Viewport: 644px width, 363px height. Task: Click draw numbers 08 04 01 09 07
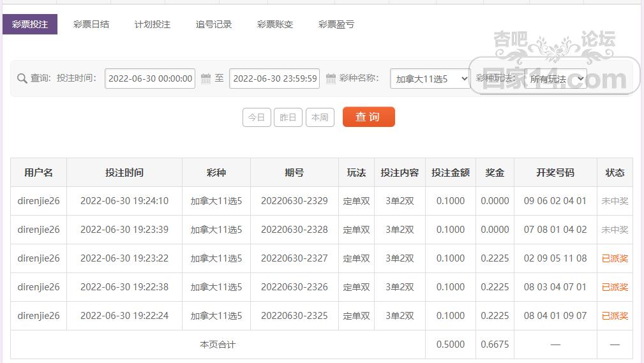tap(555, 316)
